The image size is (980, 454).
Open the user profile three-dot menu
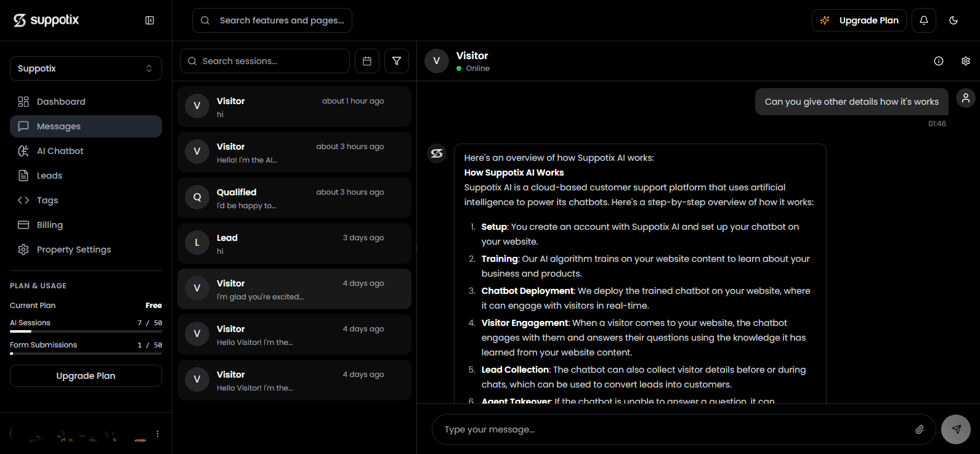[158, 434]
